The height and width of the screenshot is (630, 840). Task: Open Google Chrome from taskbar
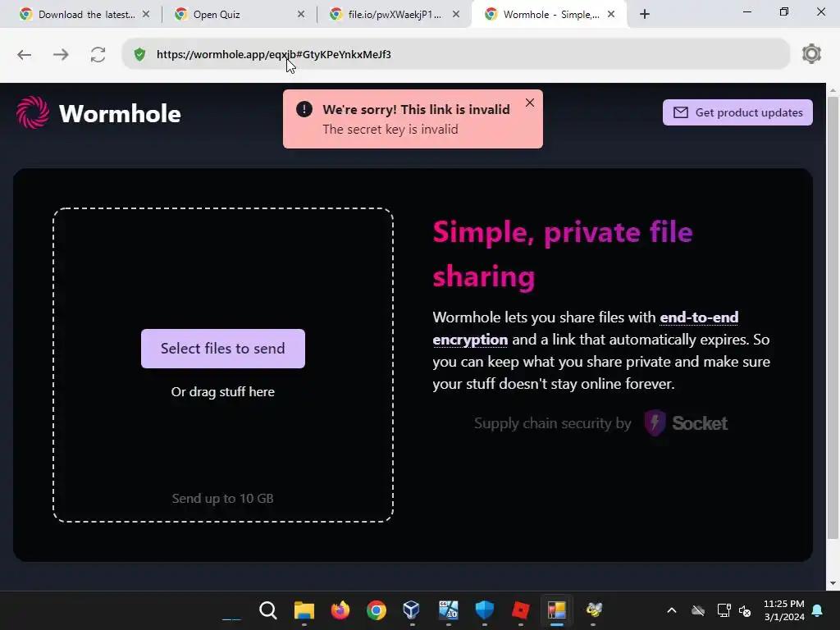377,610
